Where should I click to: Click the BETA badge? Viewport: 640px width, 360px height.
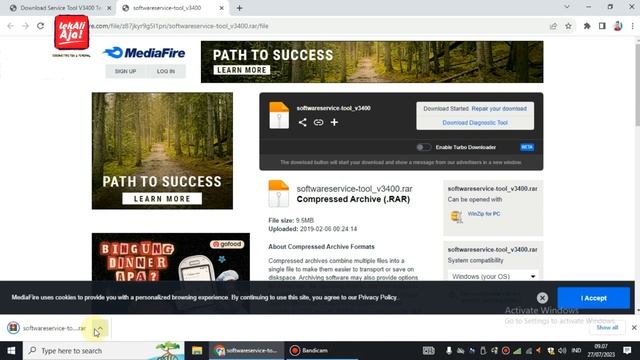tap(527, 147)
